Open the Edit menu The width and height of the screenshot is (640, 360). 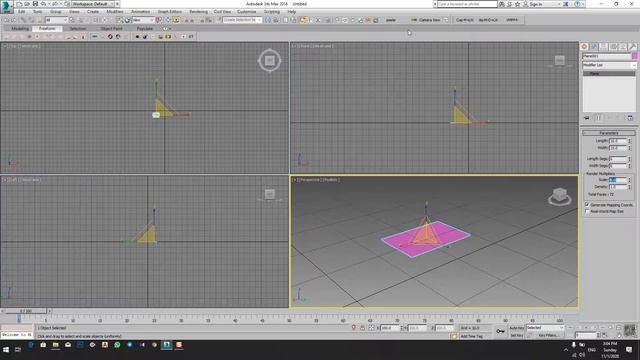point(22,11)
